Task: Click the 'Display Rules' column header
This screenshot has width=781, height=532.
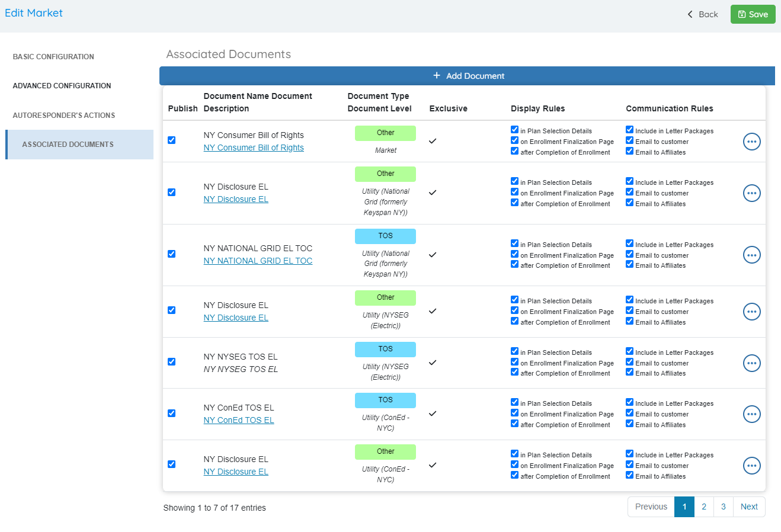Action: 538,108
